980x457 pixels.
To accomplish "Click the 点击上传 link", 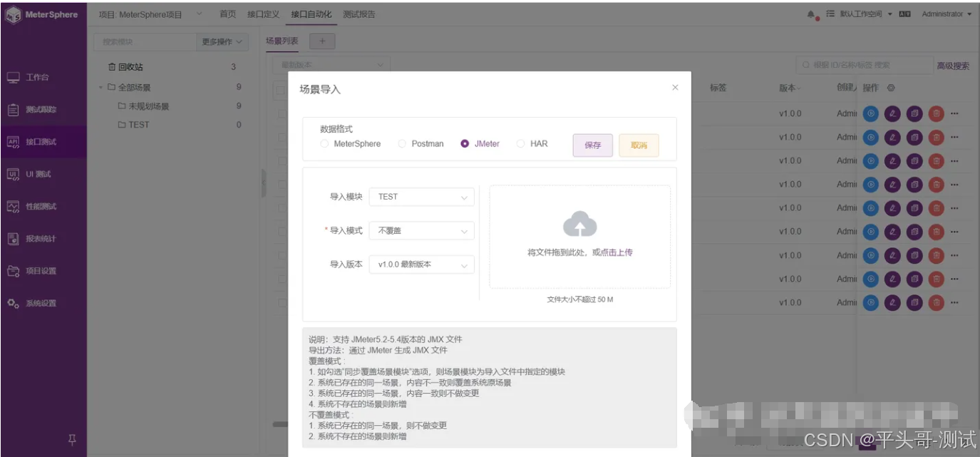I will click(x=617, y=252).
